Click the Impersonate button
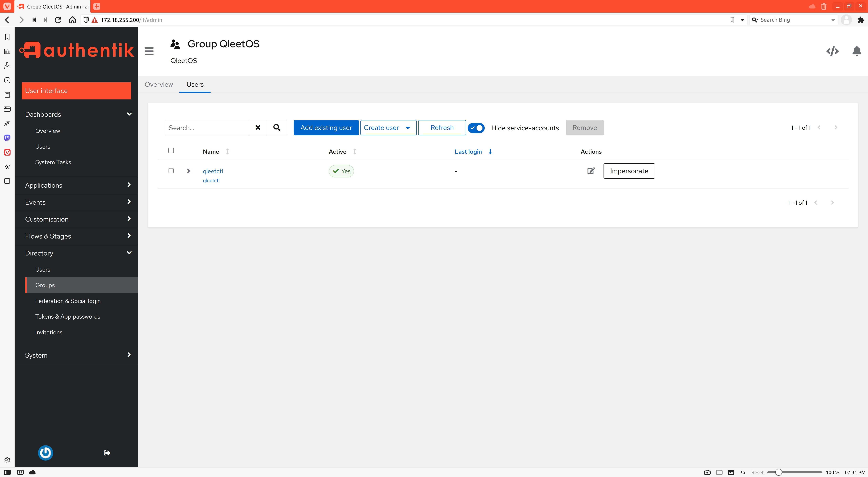Viewport: 868px width, 477px height. (629, 171)
